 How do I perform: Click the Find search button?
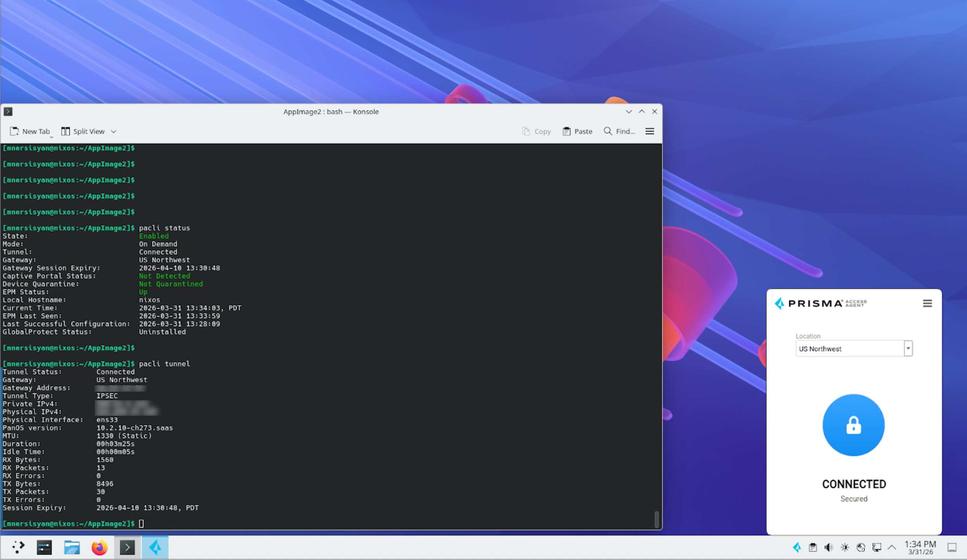pyautogui.click(x=619, y=131)
